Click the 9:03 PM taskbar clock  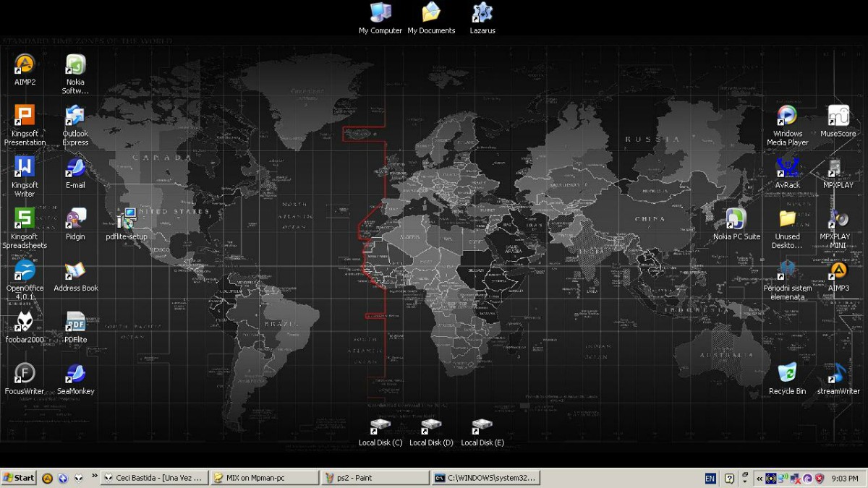tap(845, 478)
